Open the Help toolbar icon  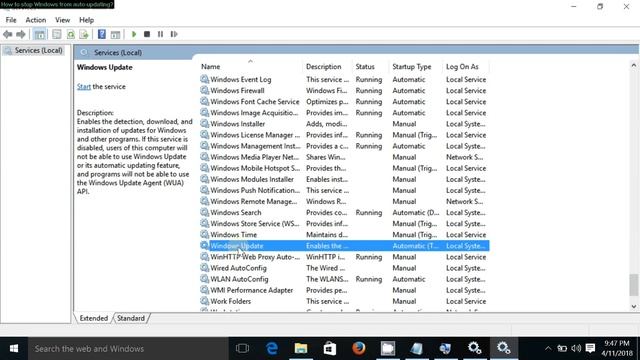pyautogui.click(x=102, y=34)
